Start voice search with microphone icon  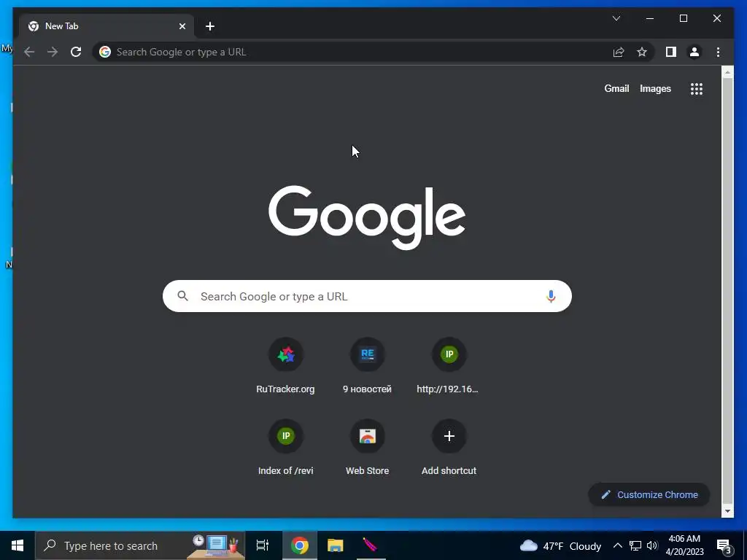(x=551, y=296)
